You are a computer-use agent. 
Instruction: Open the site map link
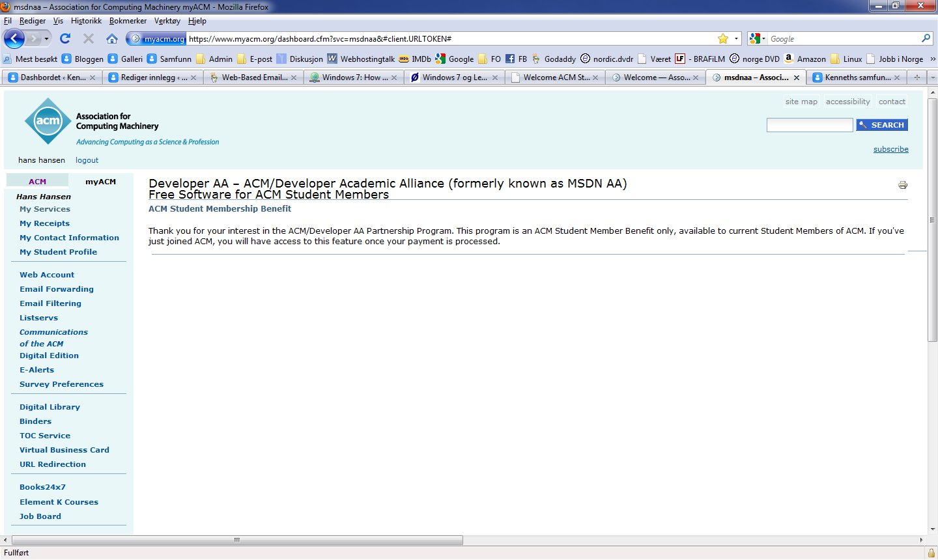(x=801, y=102)
